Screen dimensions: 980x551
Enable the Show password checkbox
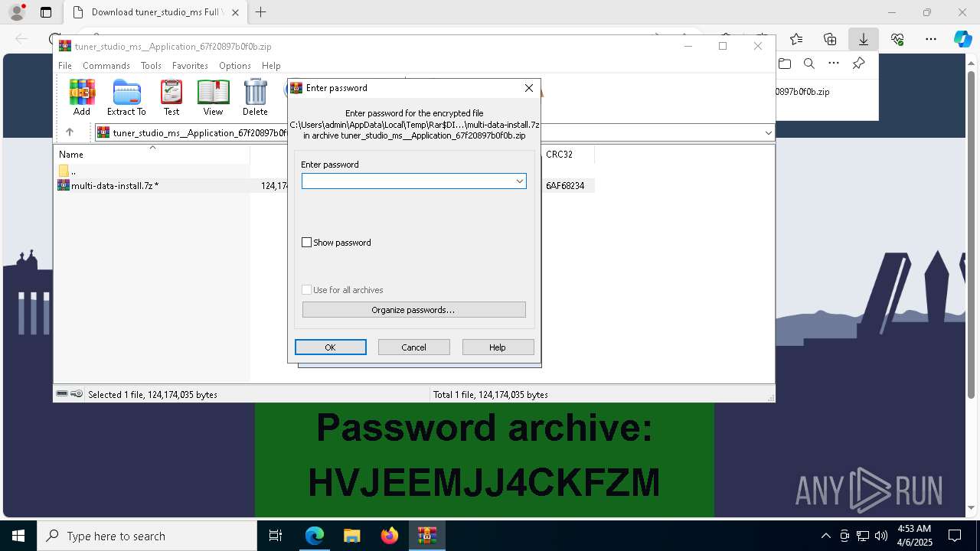pos(307,243)
